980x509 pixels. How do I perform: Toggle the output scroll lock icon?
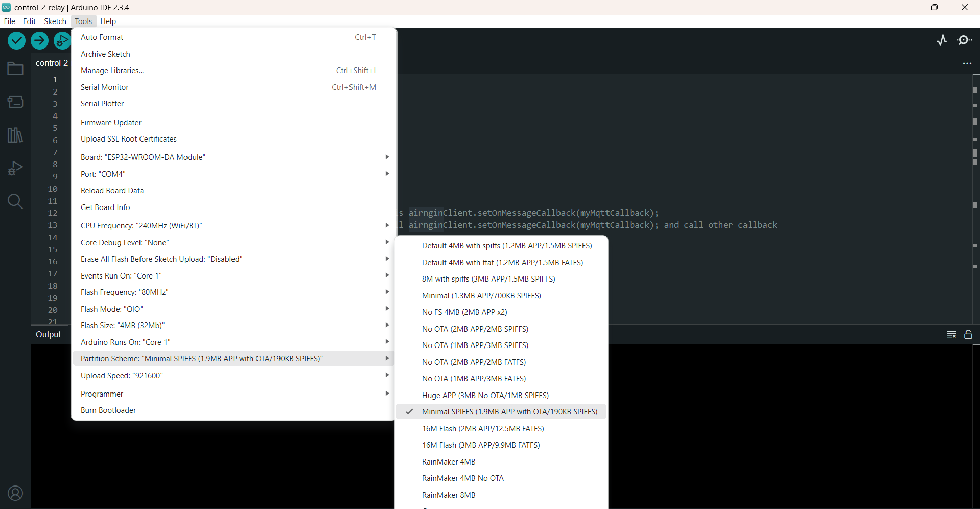[x=968, y=334]
